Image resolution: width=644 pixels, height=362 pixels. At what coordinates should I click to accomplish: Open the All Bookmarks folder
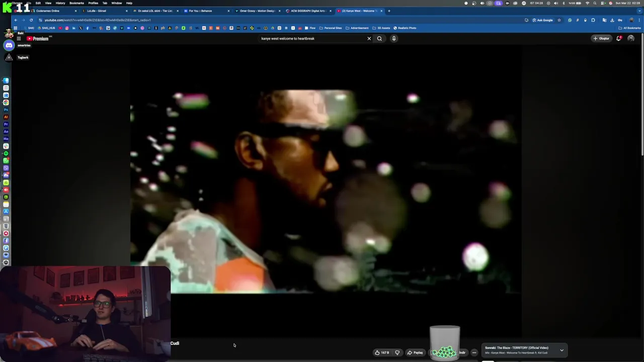coord(630,28)
